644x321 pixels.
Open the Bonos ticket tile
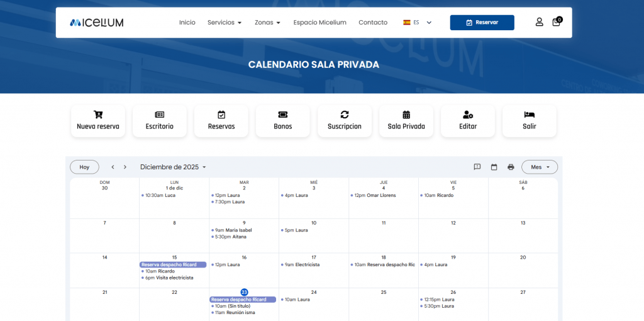pos(283,120)
